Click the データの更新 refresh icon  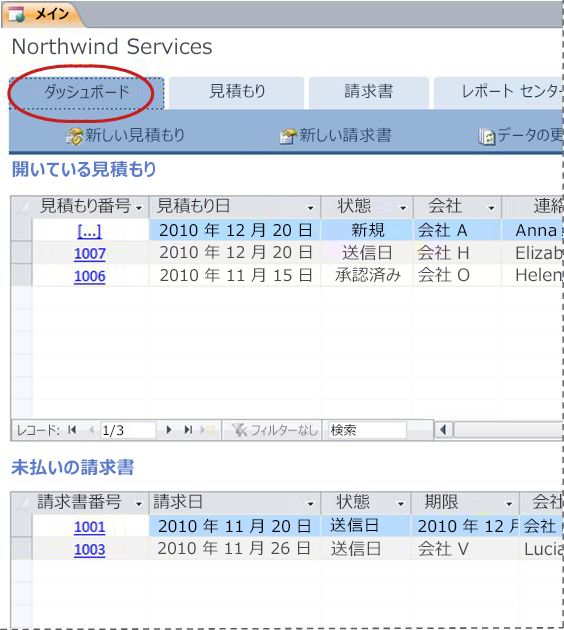tap(486, 137)
